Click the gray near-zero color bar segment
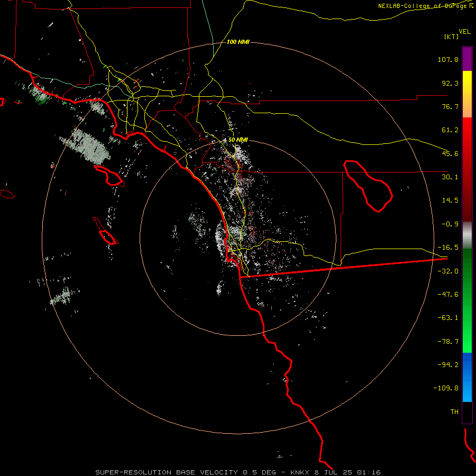Screen dimensions: 476x476 click(467, 235)
